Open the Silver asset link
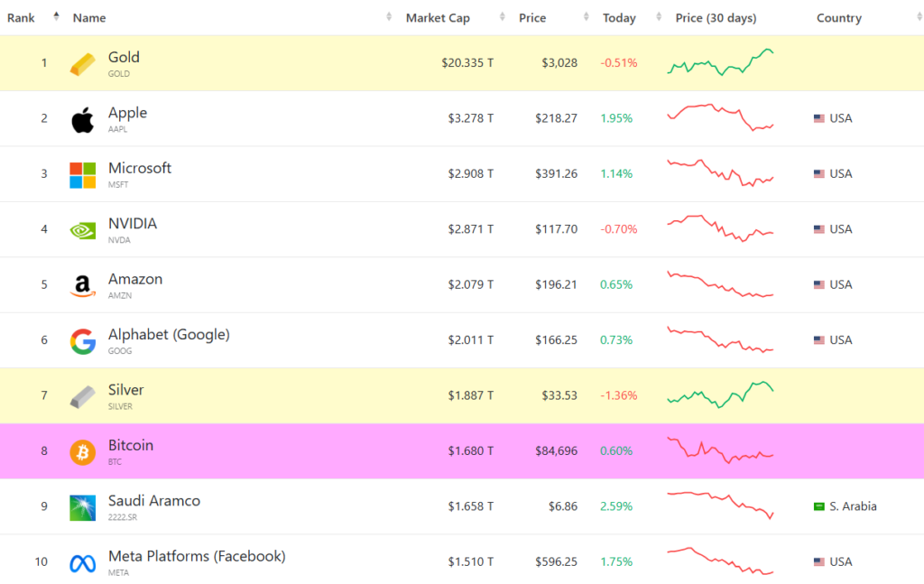This screenshot has width=924, height=584. [x=125, y=390]
